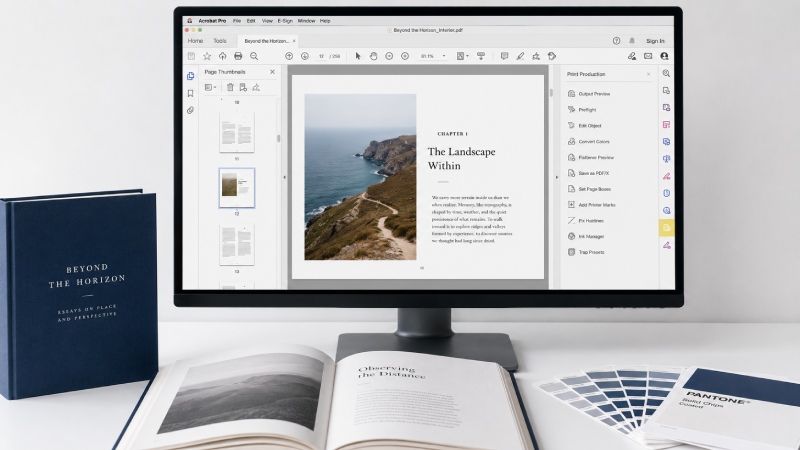Image resolution: width=800 pixels, height=450 pixels.
Task: Show the Page Thumbnails navigation icon
Action: pyautogui.click(x=190, y=76)
